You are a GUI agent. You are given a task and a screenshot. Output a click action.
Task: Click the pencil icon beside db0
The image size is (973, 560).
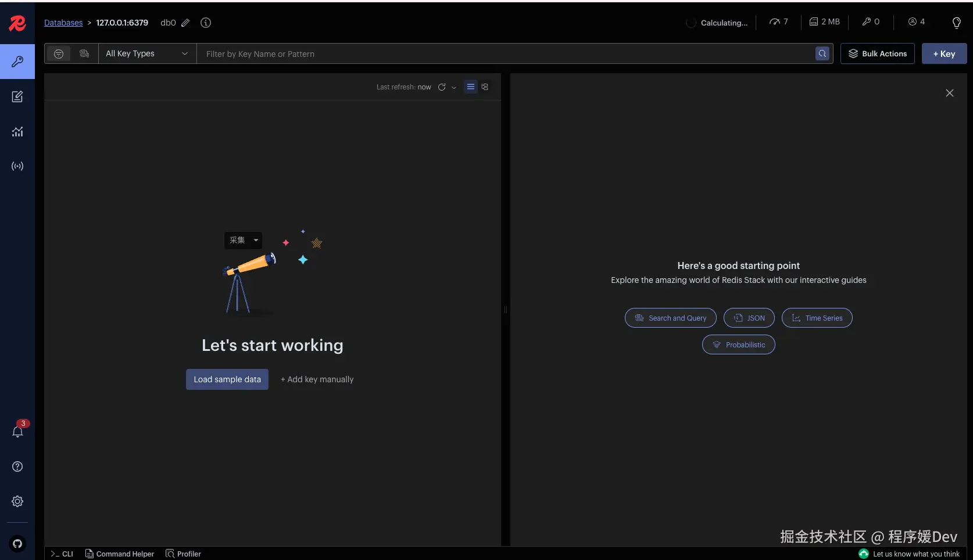coord(185,23)
